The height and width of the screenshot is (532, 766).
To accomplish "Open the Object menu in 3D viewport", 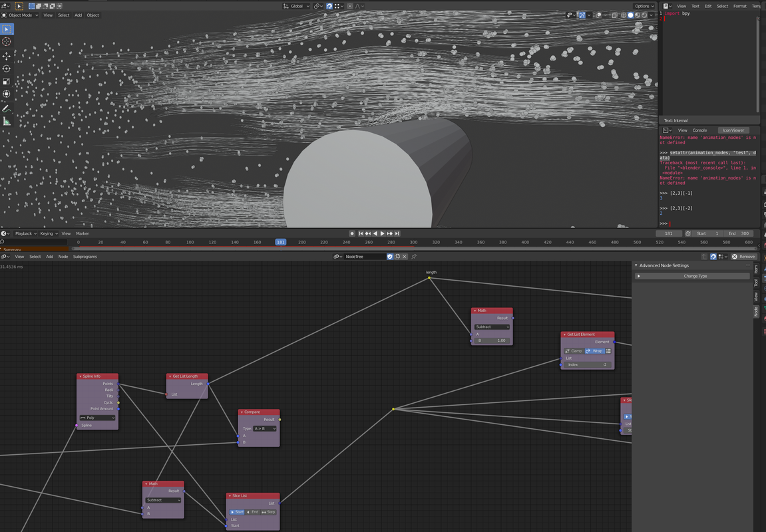I will click(93, 15).
